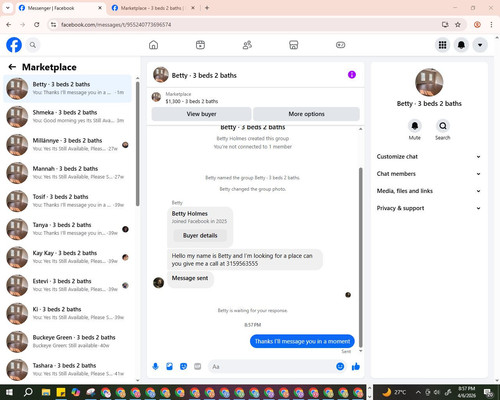The image size is (500, 400).
Task: Show hidden system tray icons chevron
Action: (418, 392)
